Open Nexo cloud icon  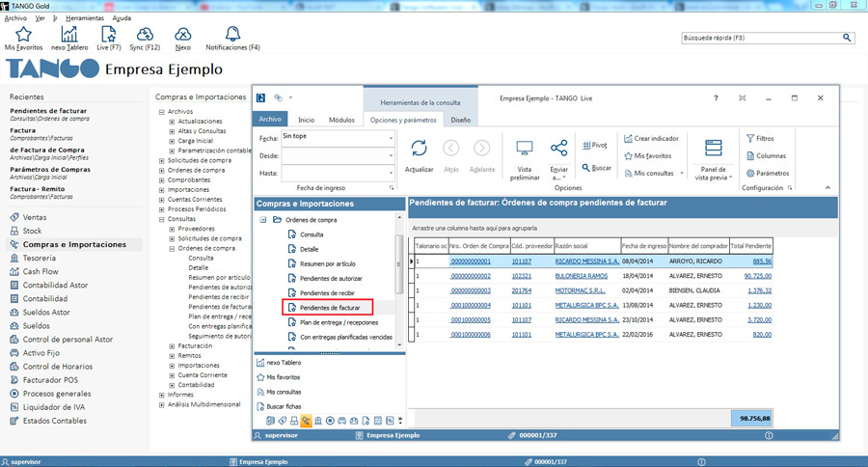[x=182, y=35]
